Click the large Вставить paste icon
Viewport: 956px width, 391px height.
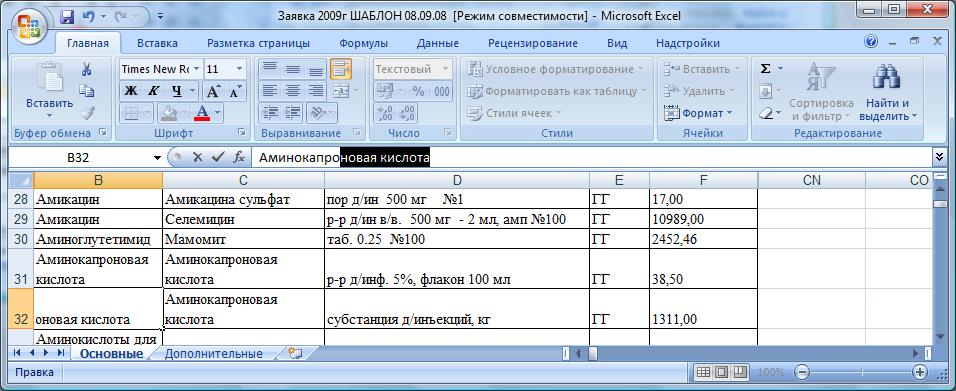[x=49, y=78]
